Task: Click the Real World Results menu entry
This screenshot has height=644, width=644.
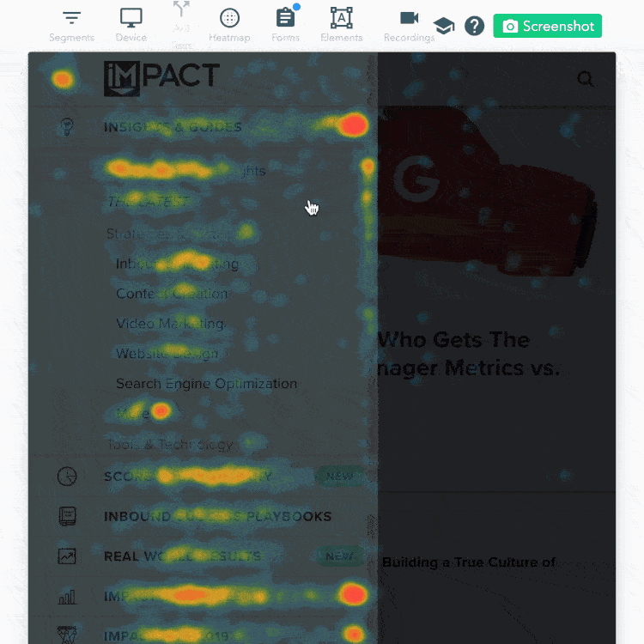Action: (182, 556)
